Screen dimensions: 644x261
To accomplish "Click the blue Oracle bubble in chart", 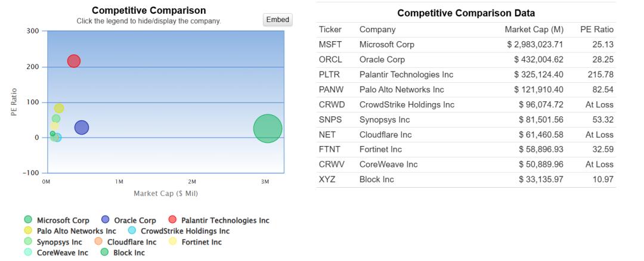I will [82, 128].
